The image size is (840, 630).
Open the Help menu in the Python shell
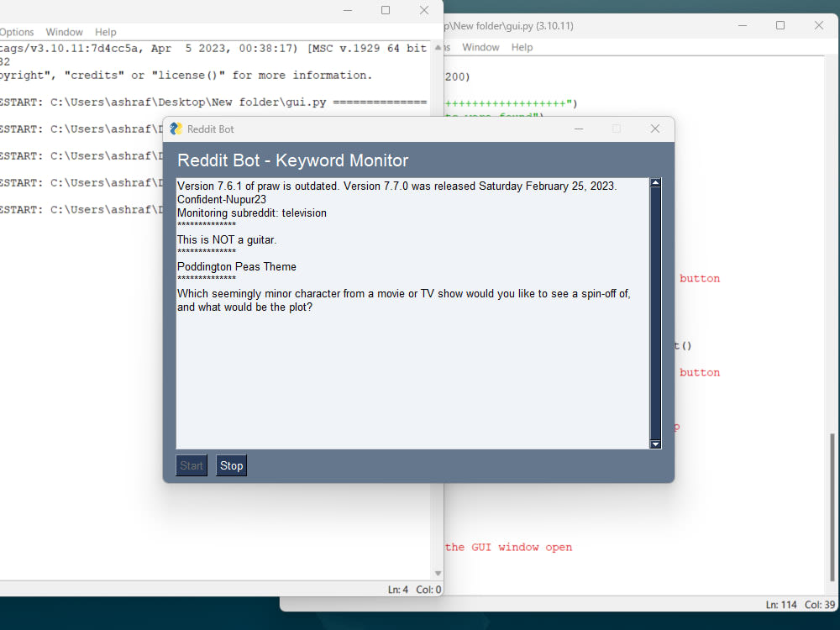[105, 32]
